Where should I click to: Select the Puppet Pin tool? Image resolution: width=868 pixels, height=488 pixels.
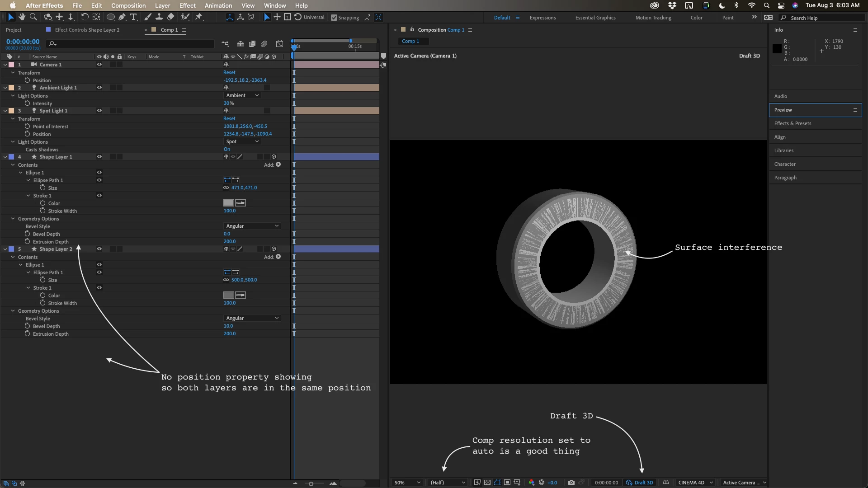click(199, 17)
